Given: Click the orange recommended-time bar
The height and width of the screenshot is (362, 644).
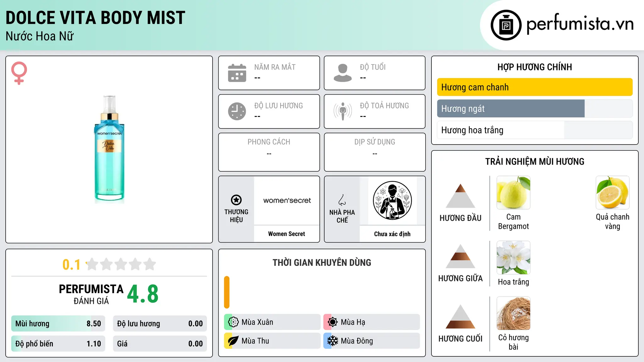Looking at the screenshot, I should coord(227,292).
